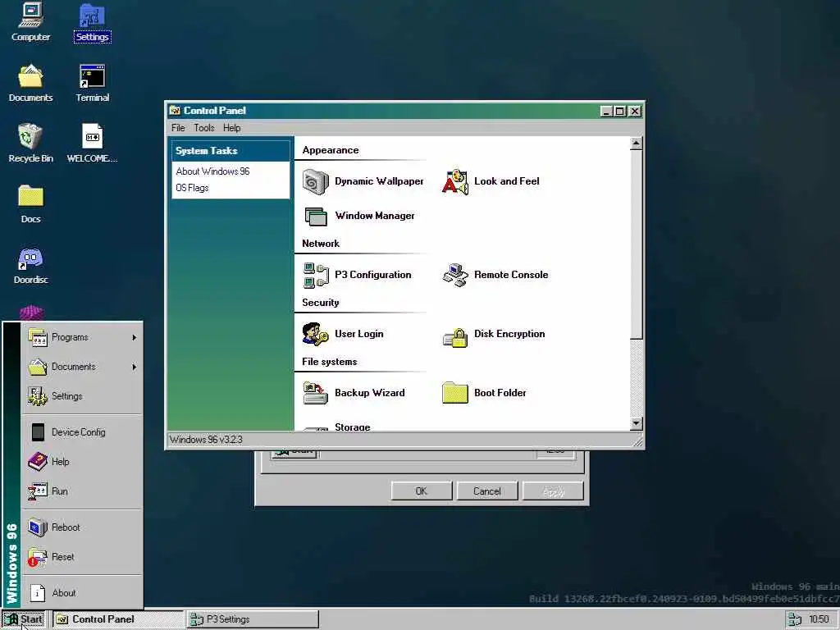Switch to P3 Settings taskbar button
Viewport: 840px width, 630px height.
[253, 619]
